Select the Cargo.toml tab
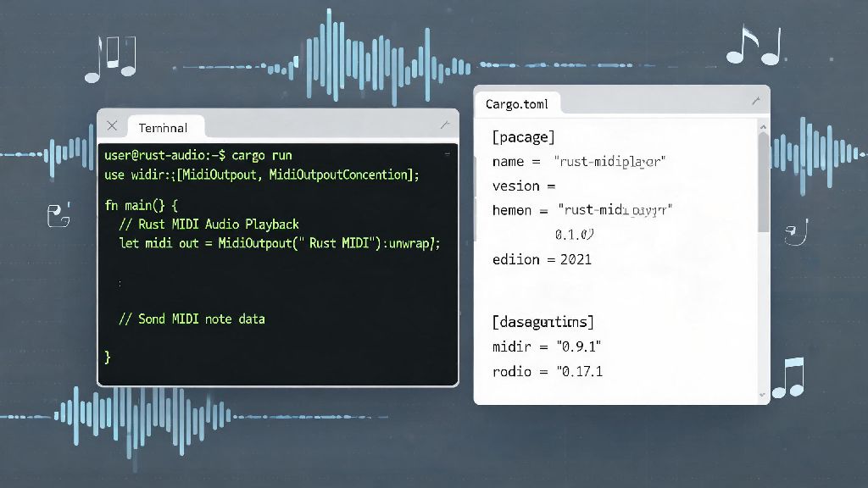The width and height of the screenshot is (868, 488). [517, 103]
